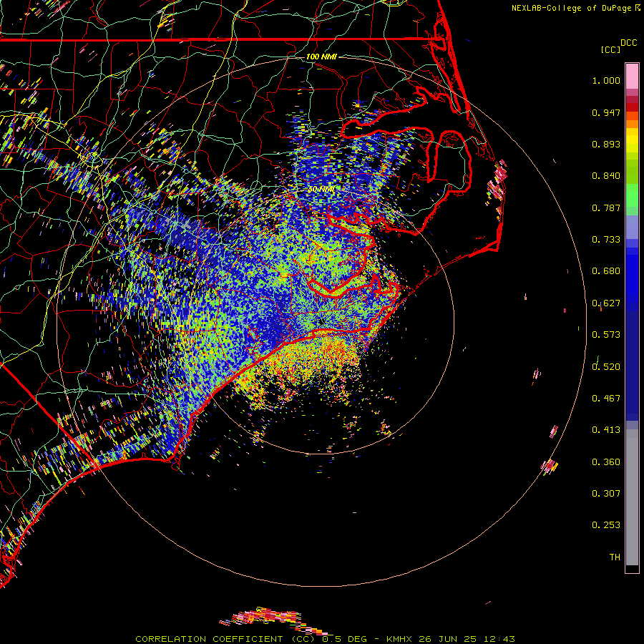Select the 0.947 scale label
Viewport: 644px width, 644px height.
click(x=606, y=112)
